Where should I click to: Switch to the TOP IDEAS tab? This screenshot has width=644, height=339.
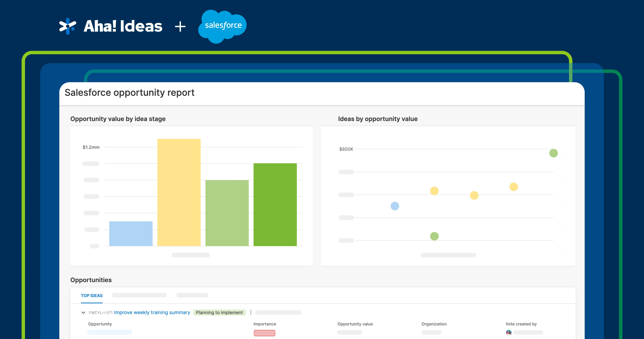[92, 296]
